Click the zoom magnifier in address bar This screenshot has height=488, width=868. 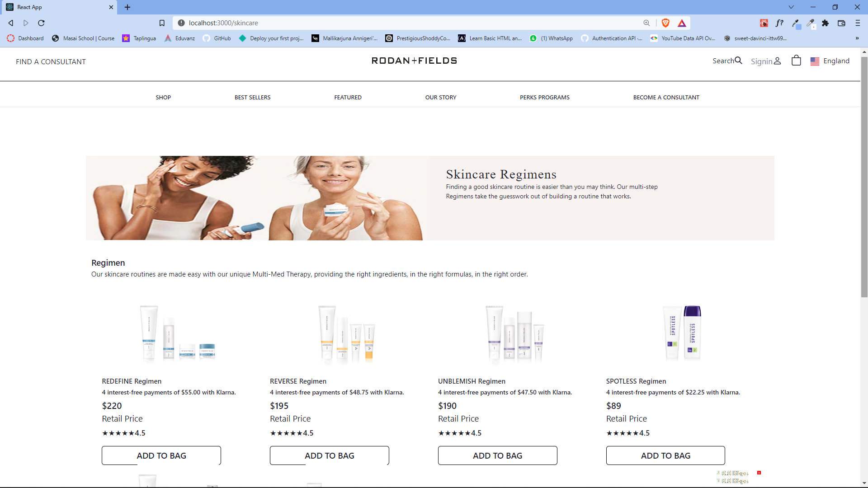[646, 23]
